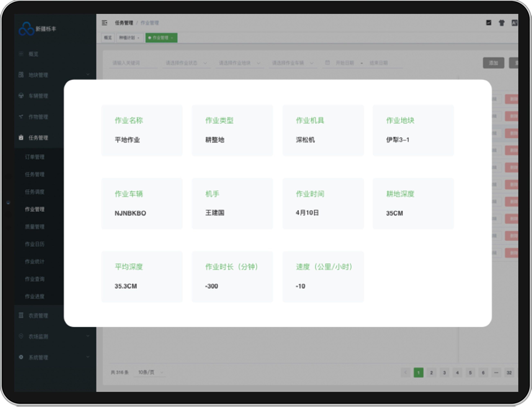
Task: Open the 请选择作业车辆 dropdown
Action: tap(292, 63)
